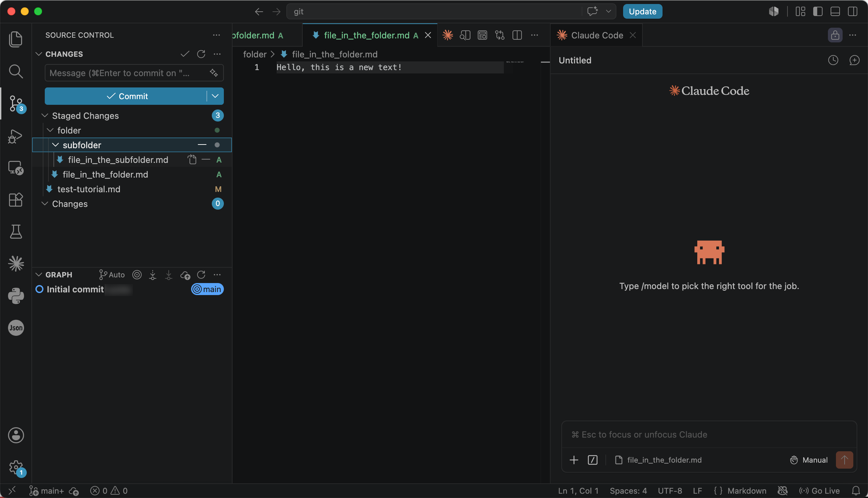Image resolution: width=868 pixels, height=498 pixels.
Task: Send message with the arrow button
Action: coord(844,460)
